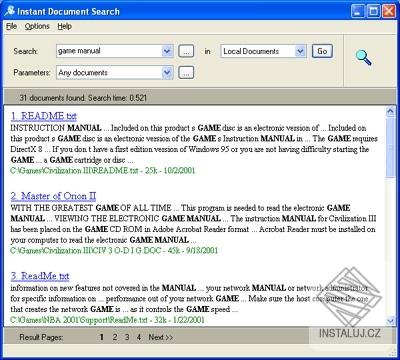Click the results vertical scrollbar thumb
This screenshot has width=400, height=360.
tap(390, 147)
